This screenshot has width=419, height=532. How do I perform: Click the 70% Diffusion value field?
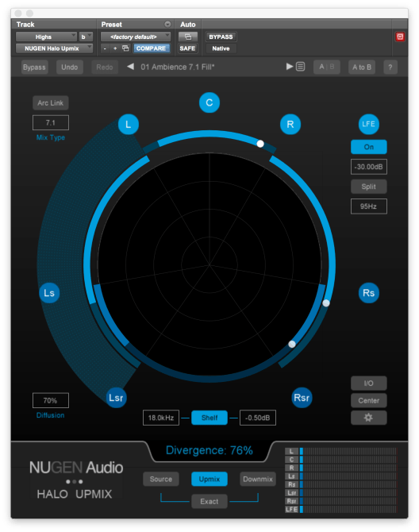[x=51, y=400]
